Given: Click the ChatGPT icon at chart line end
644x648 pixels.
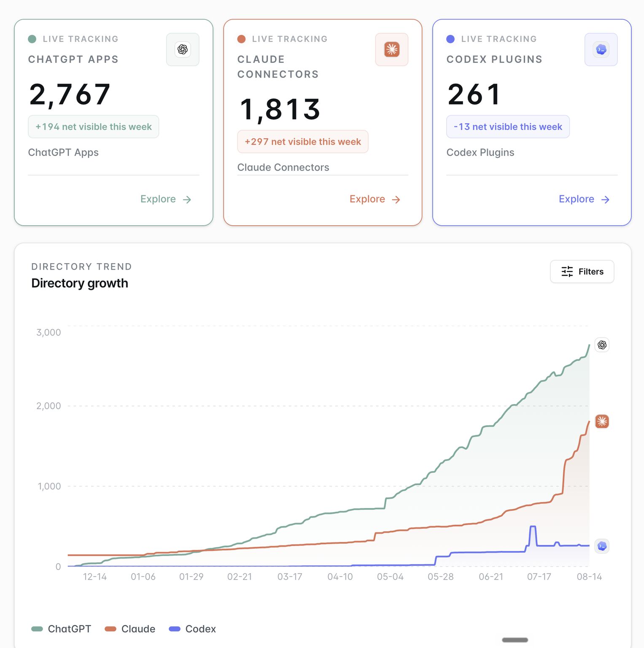Looking at the screenshot, I should pyautogui.click(x=602, y=345).
